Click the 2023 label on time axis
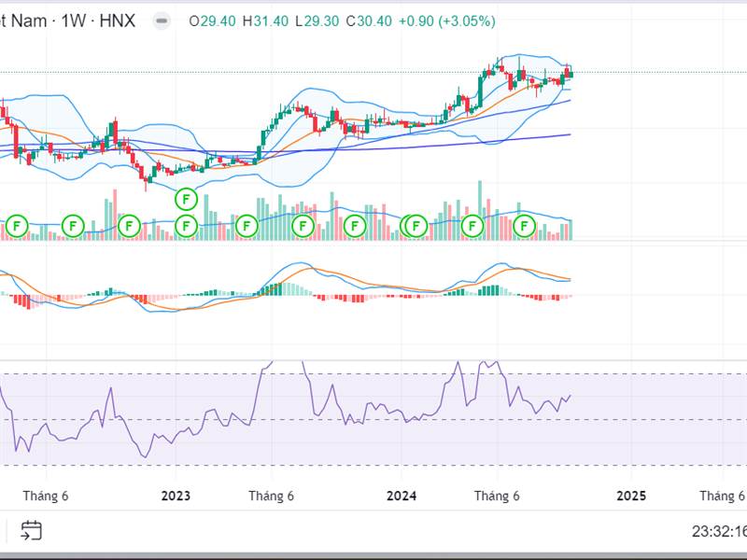The height and width of the screenshot is (560, 747). pyautogui.click(x=176, y=496)
